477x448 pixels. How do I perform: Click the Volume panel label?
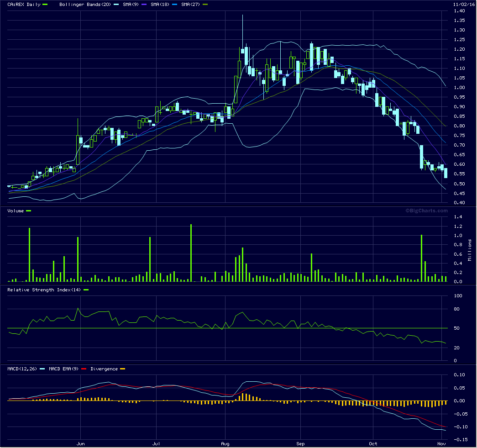point(16,211)
